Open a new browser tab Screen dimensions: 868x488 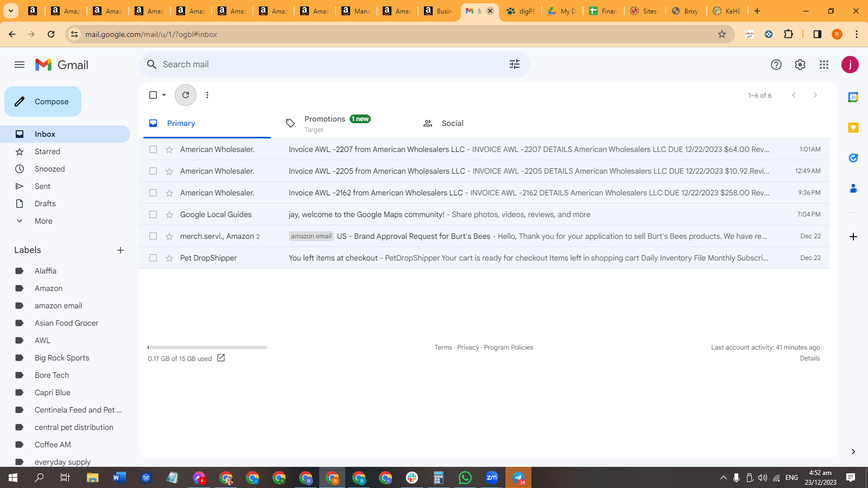(x=757, y=11)
